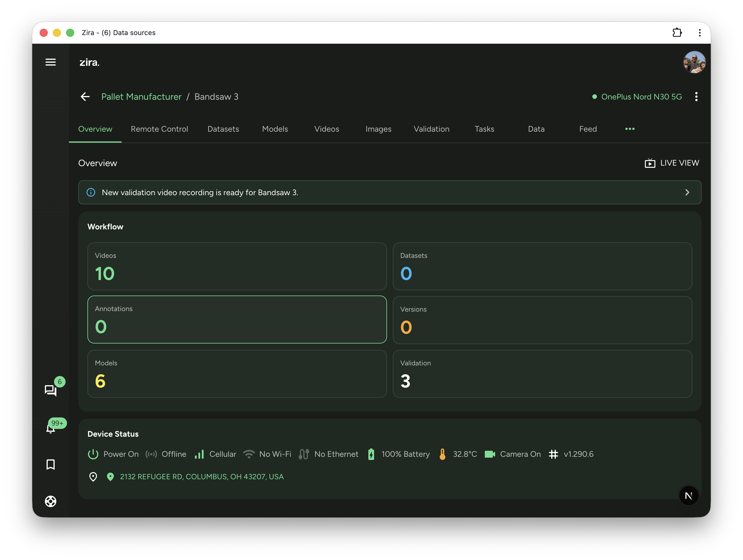Select the Feed tab
The image size is (743, 560).
588,129
